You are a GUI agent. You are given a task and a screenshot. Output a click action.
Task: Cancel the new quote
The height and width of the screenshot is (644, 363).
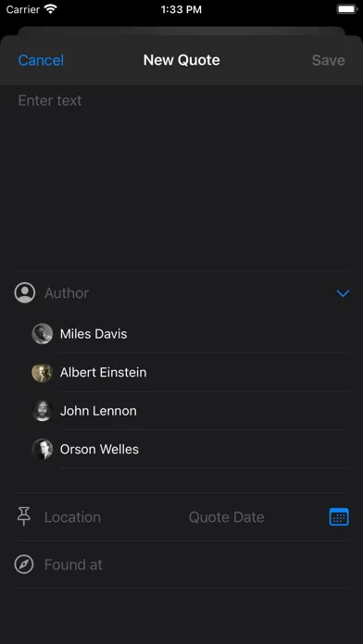(x=41, y=60)
